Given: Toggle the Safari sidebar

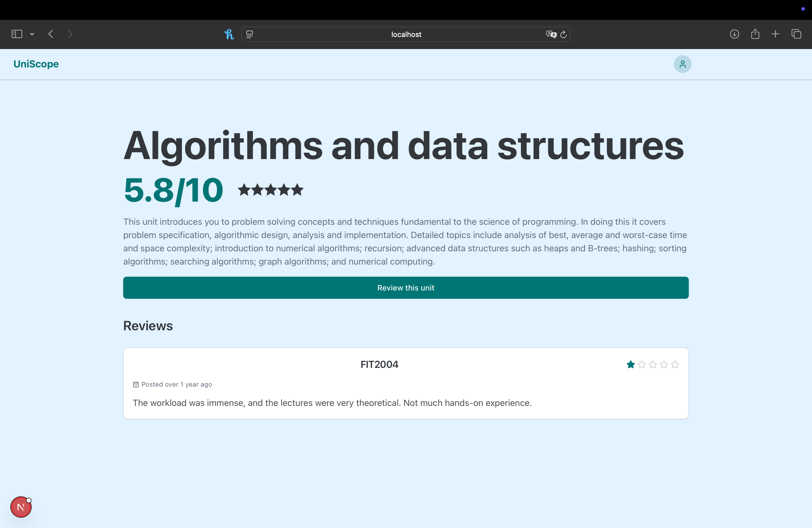Looking at the screenshot, I should pyautogui.click(x=17, y=34).
